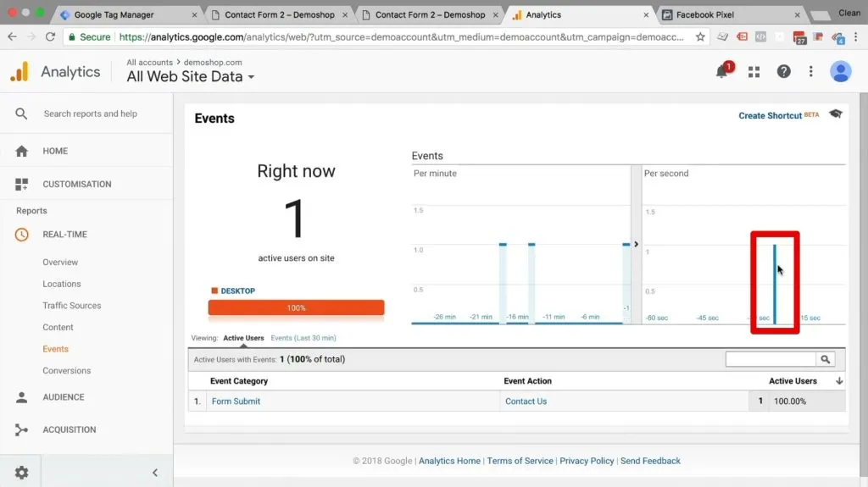Click the Audience person icon
The image size is (868, 487).
(21, 397)
